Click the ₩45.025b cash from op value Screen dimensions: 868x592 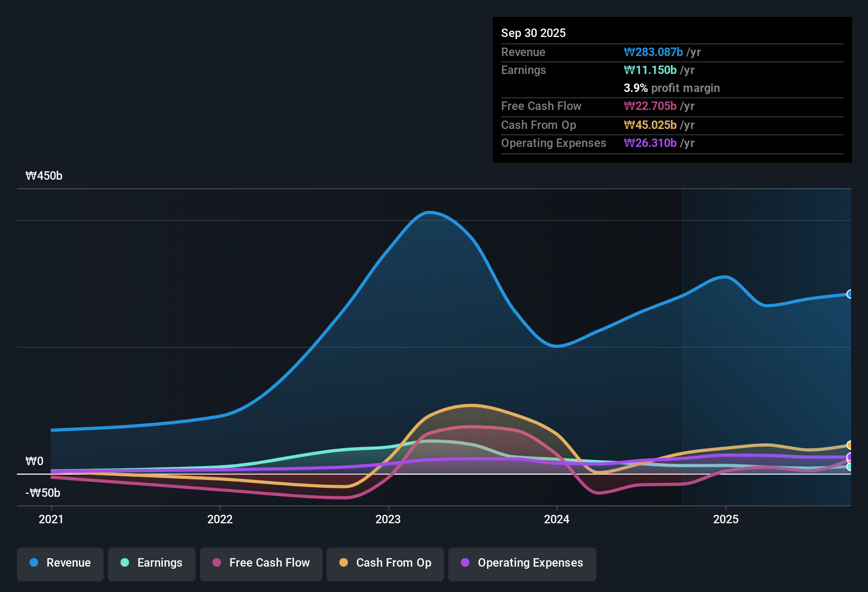click(x=650, y=125)
